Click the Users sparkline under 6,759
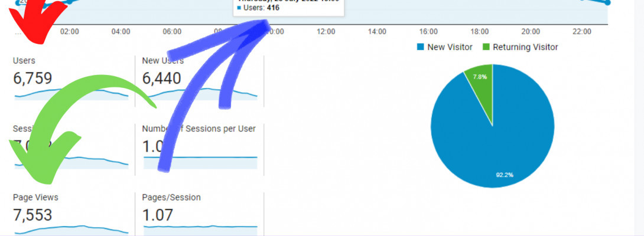This screenshot has height=236, width=644. 71,93
